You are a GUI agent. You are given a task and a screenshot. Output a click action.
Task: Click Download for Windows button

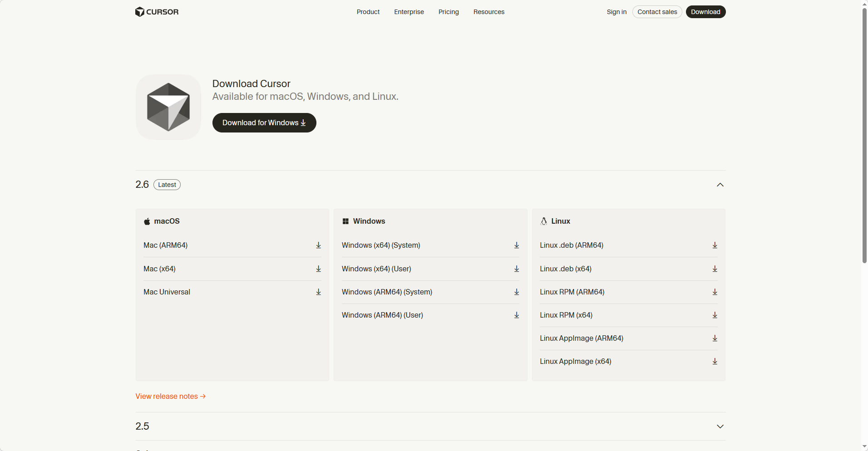[x=264, y=123]
